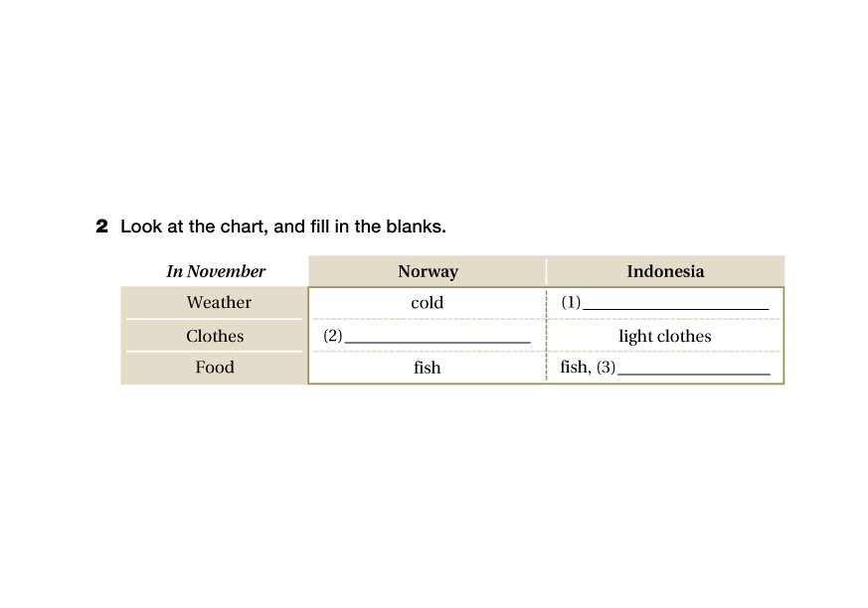Click blank (1) for Indonesia weather
868x608 pixels.
(675, 303)
